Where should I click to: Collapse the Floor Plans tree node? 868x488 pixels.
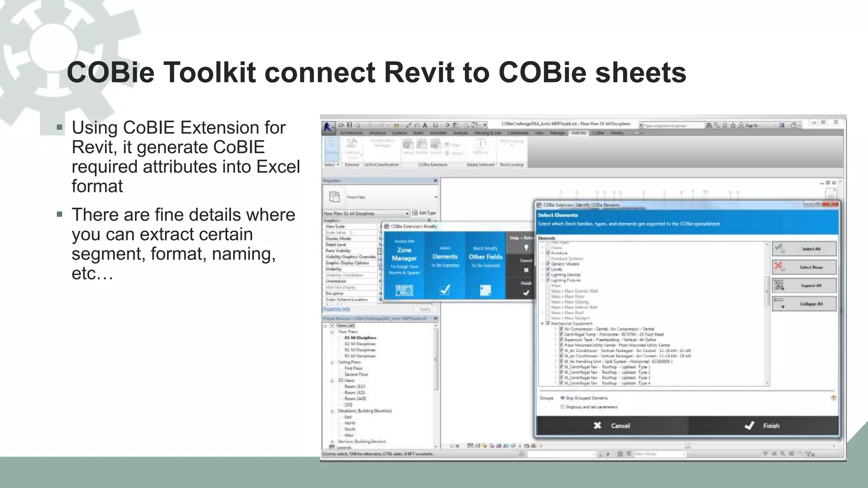pyautogui.click(x=332, y=332)
